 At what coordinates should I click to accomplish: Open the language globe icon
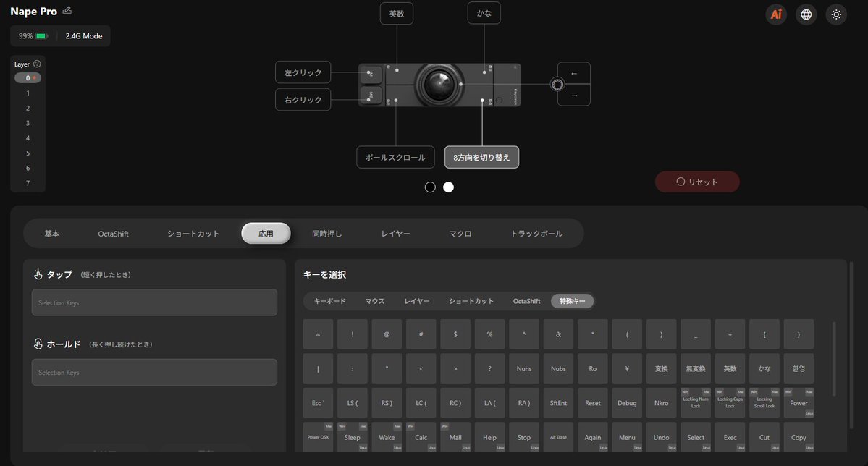[x=806, y=14]
